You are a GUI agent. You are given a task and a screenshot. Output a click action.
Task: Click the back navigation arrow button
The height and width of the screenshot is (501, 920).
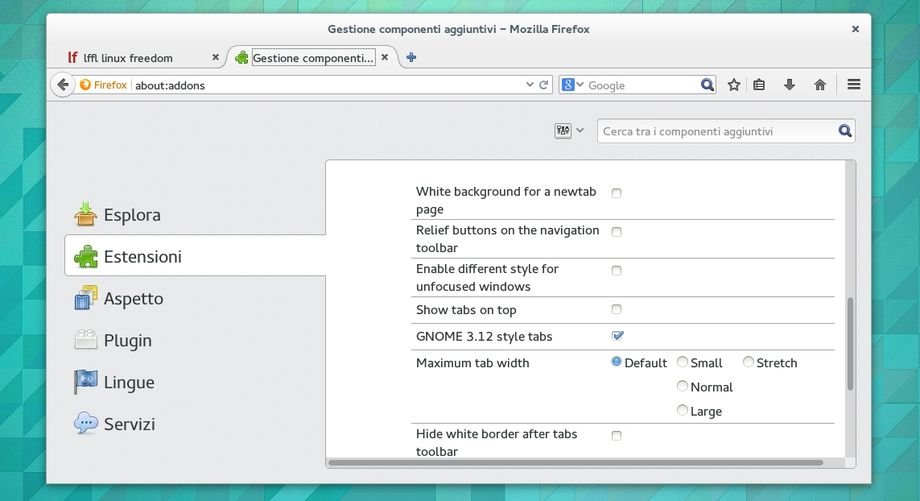[x=63, y=85]
